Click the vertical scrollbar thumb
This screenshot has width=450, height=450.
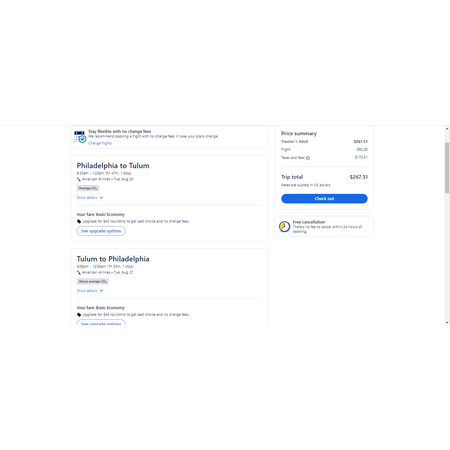click(x=447, y=168)
